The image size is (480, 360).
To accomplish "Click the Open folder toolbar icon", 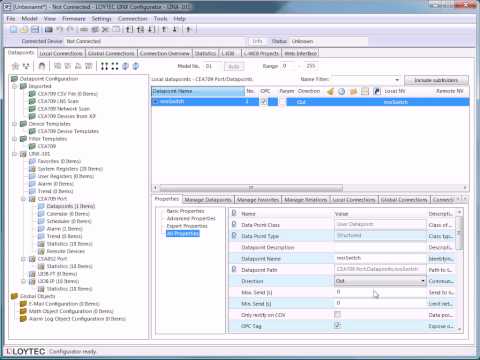I will tap(24, 29).
